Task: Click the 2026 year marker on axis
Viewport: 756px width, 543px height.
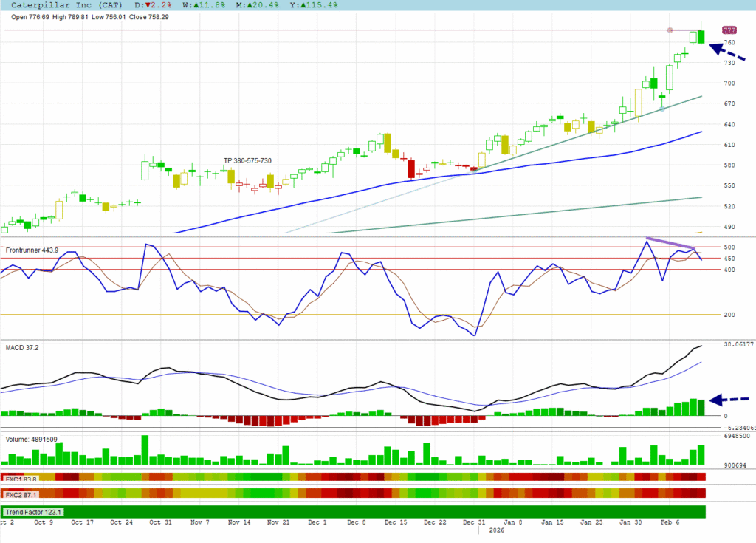Action: click(496, 530)
